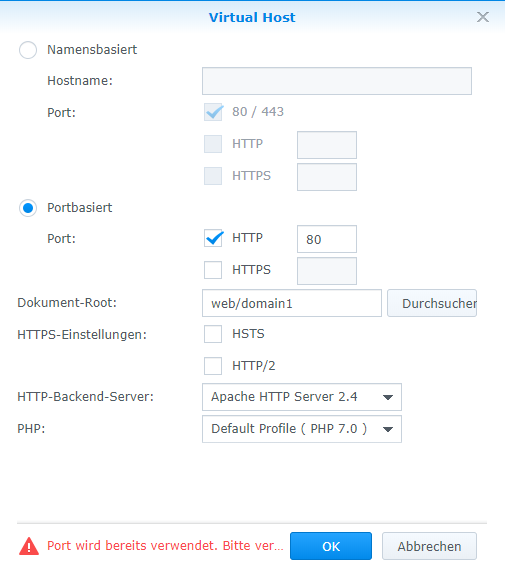
Task: Click the portbased HTTPS port field
Action: click(327, 271)
